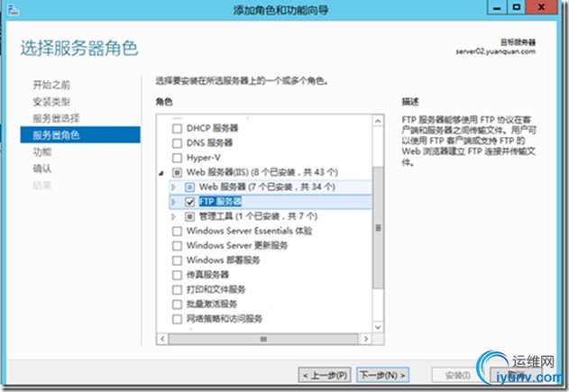Check the 批量激活服务 checkbox
569x392 pixels.
(x=177, y=304)
